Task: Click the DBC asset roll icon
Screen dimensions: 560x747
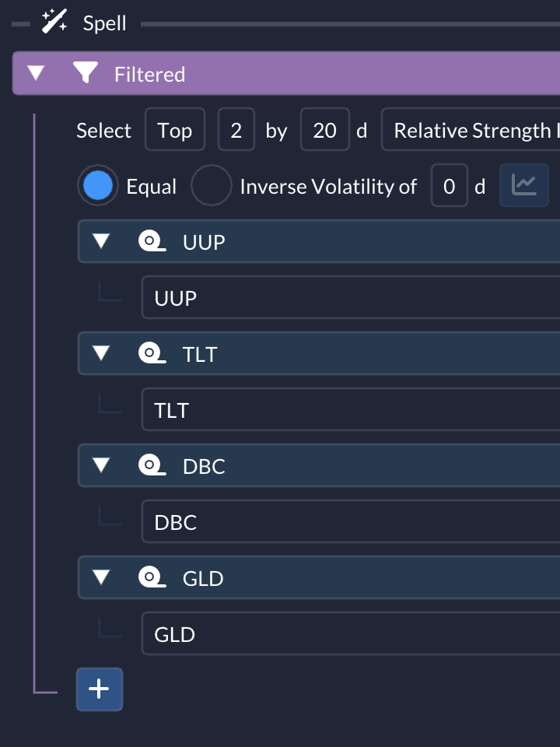Action: (152, 465)
